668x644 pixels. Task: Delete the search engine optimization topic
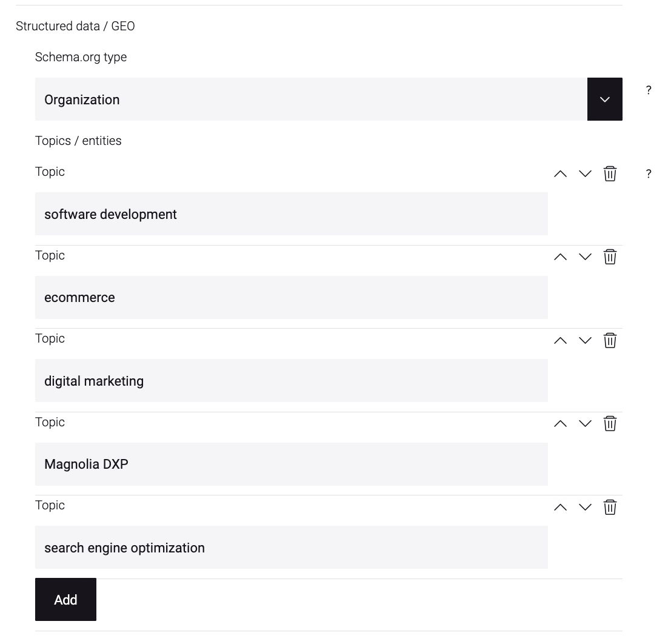coord(610,507)
